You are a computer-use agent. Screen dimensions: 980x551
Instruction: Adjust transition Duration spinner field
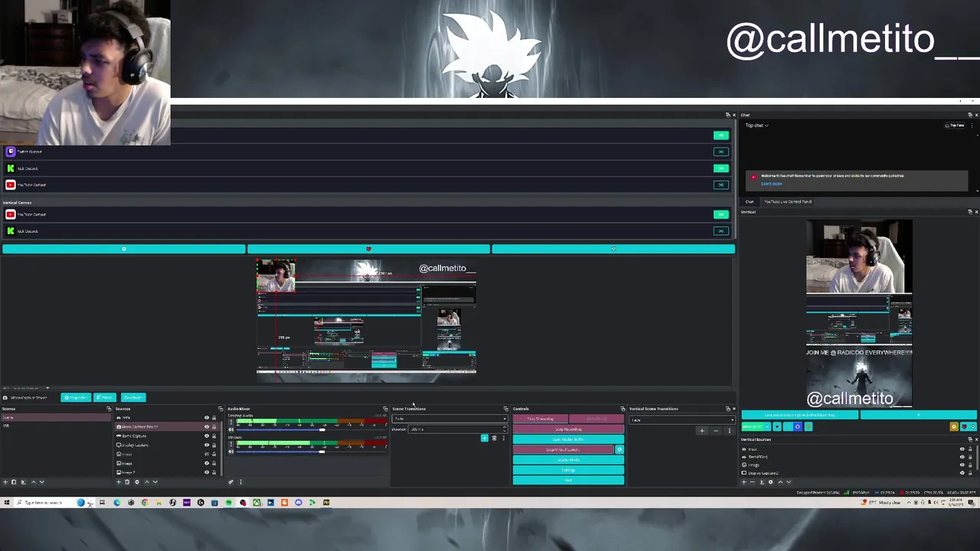457,429
